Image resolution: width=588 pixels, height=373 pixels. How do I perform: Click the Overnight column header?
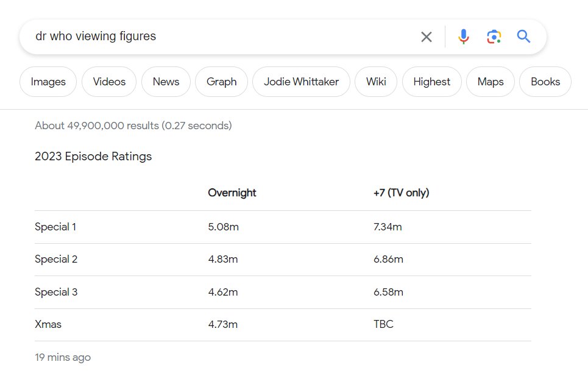coord(232,193)
